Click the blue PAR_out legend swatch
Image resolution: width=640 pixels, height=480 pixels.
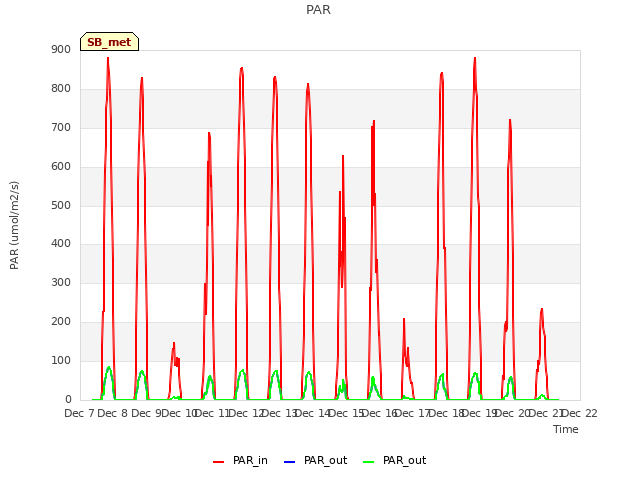point(289,462)
